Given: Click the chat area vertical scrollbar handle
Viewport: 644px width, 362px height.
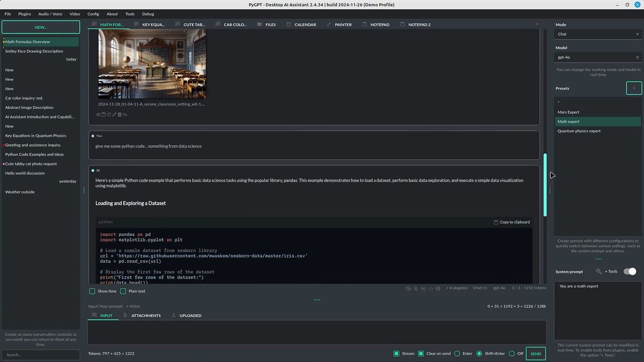Looking at the screenshot, I should [545, 185].
